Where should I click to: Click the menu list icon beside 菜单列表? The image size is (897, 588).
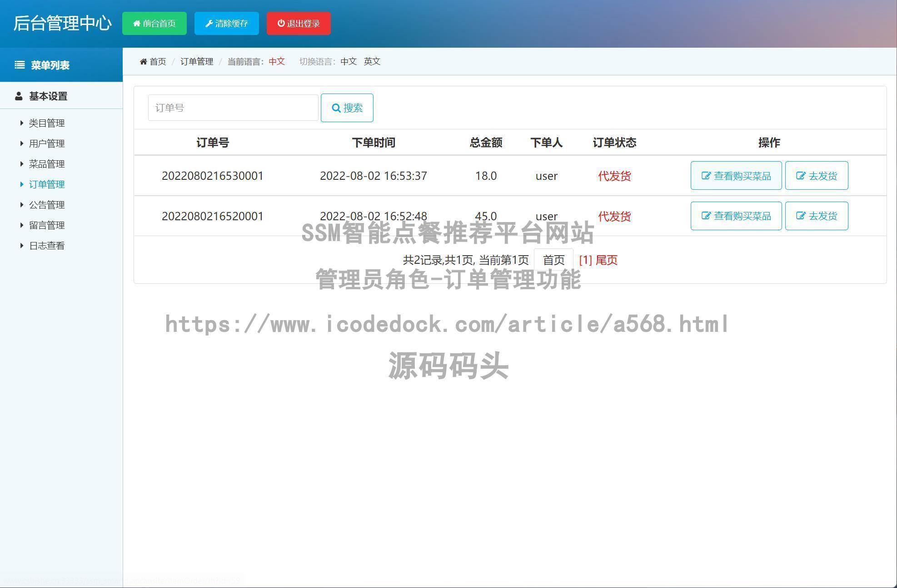19,64
